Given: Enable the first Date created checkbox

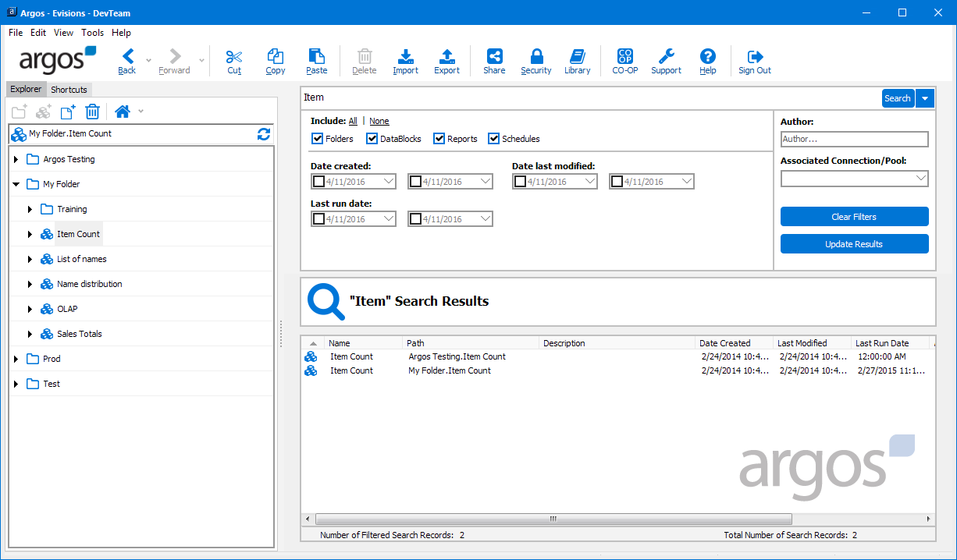Looking at the screenshot, I should point(319,182).
